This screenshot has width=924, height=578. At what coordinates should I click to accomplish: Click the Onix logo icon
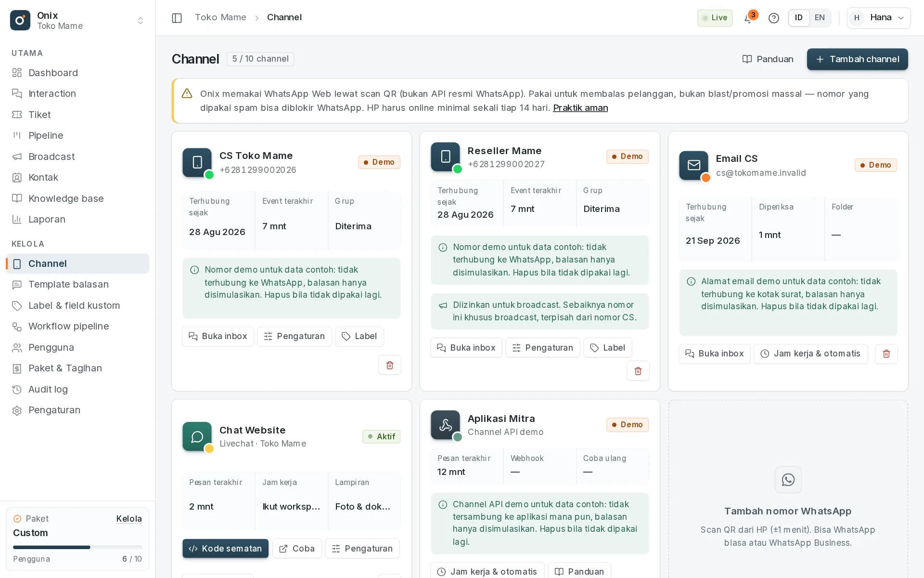pos(20,20)
